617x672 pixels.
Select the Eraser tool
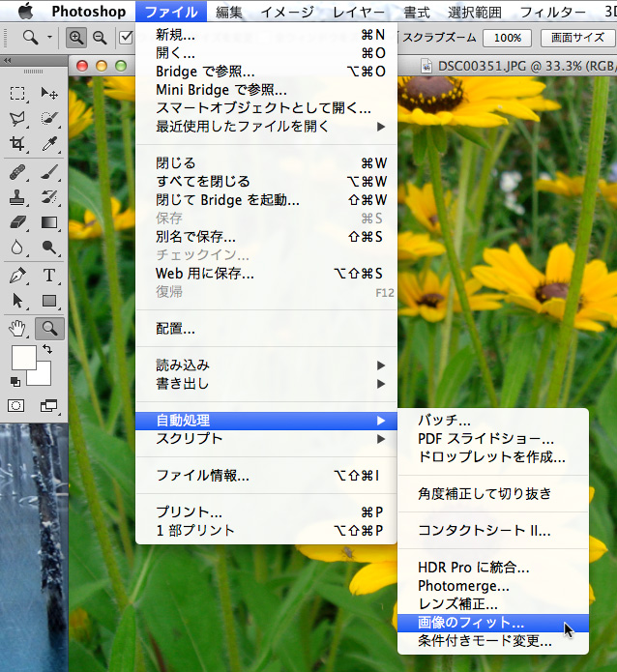17,222
